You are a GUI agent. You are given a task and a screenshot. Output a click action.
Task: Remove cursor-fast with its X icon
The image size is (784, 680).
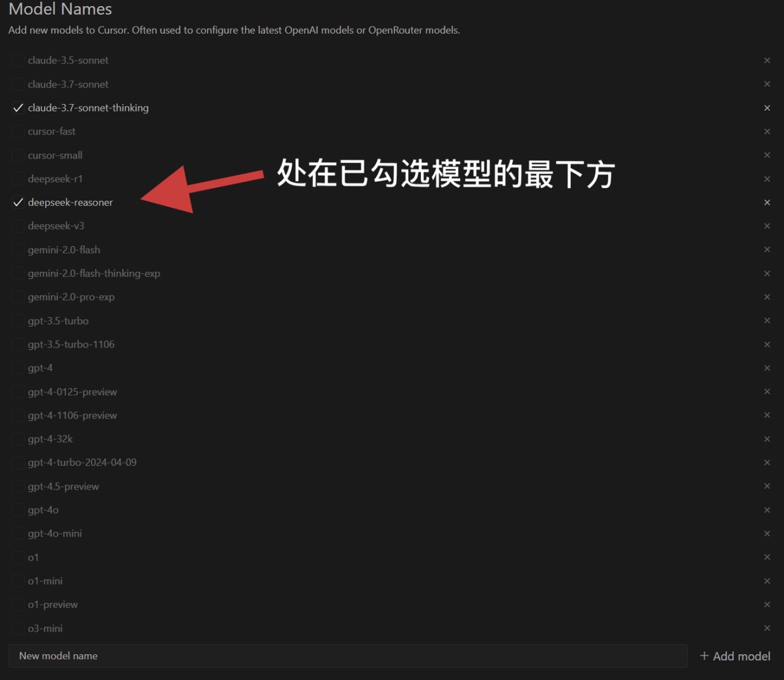point(767,132)
